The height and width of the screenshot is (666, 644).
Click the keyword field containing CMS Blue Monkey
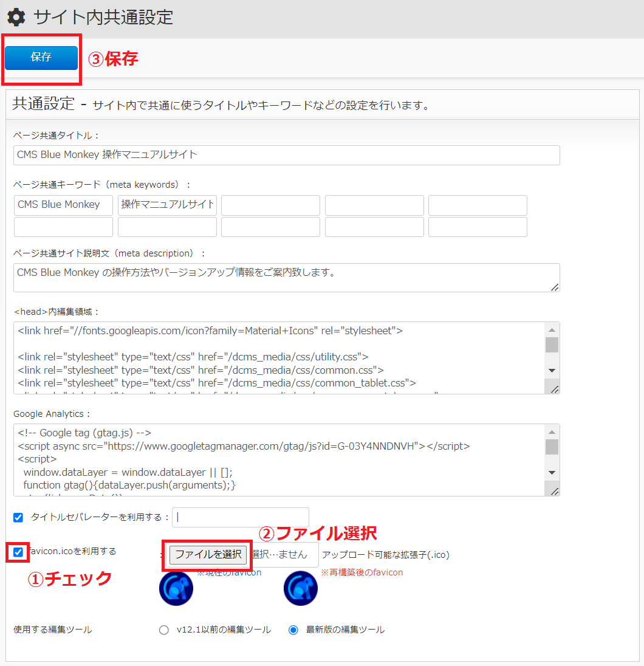tap(63, 205)
